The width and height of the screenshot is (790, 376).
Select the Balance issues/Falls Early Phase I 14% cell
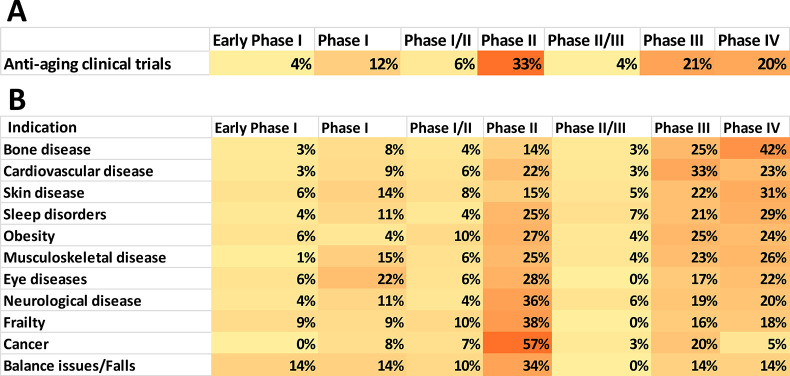coord(265,365)
